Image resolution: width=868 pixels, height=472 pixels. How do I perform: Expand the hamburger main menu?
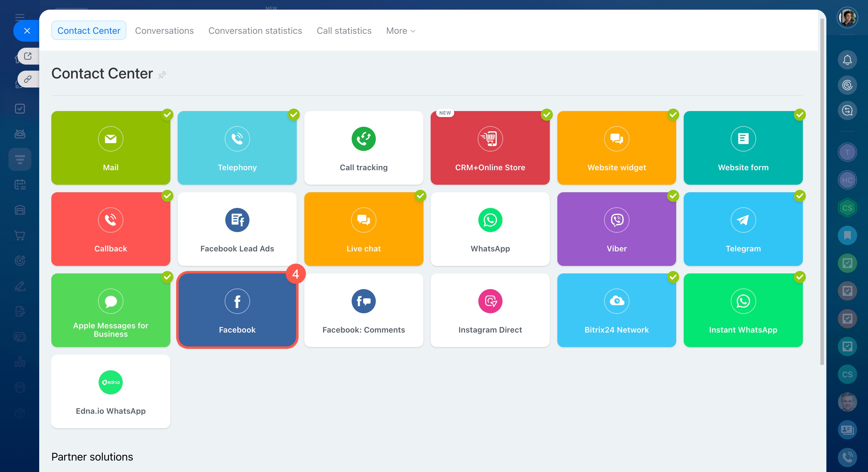click(x=20, y=17)
